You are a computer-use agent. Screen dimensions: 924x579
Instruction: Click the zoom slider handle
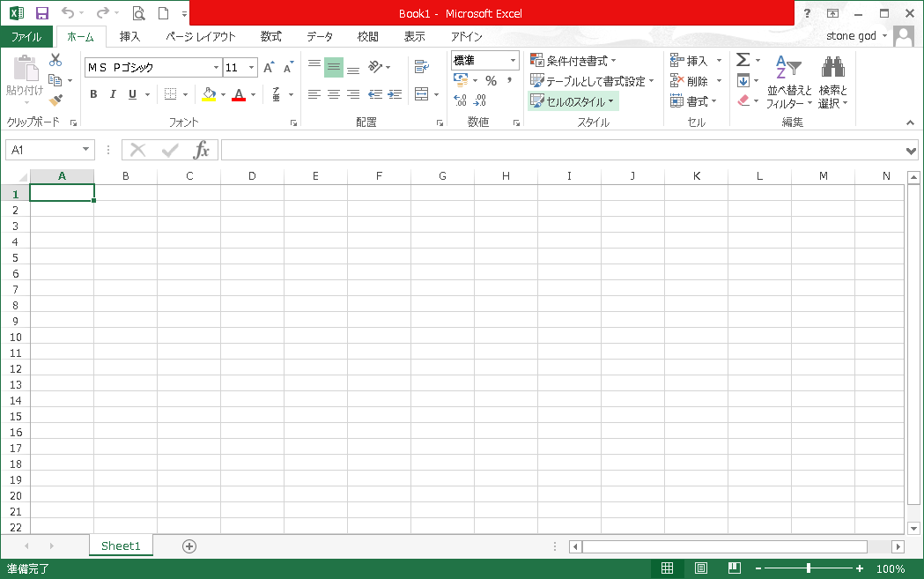point(809,568)
